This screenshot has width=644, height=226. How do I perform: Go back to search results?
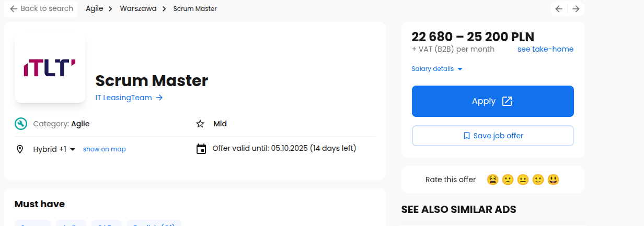pos(41,8)
